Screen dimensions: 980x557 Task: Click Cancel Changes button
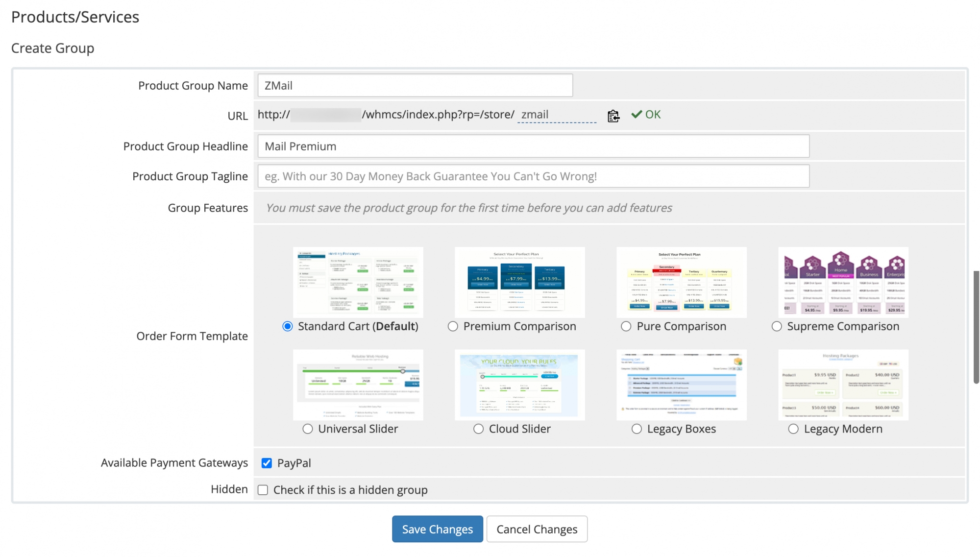537,530
